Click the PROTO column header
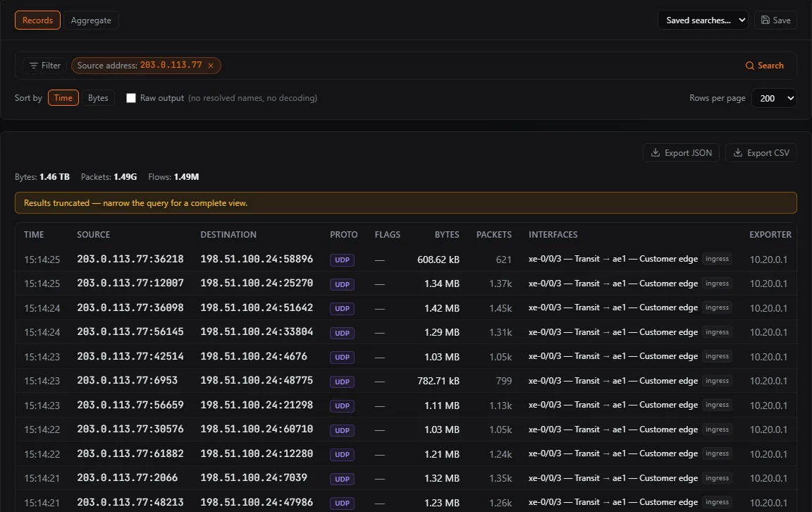 tap(344, 235)
